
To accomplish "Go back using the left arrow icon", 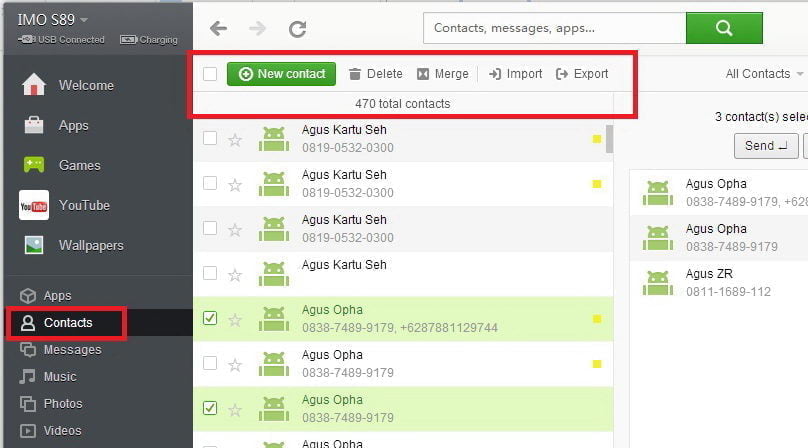I will [218, 28].
